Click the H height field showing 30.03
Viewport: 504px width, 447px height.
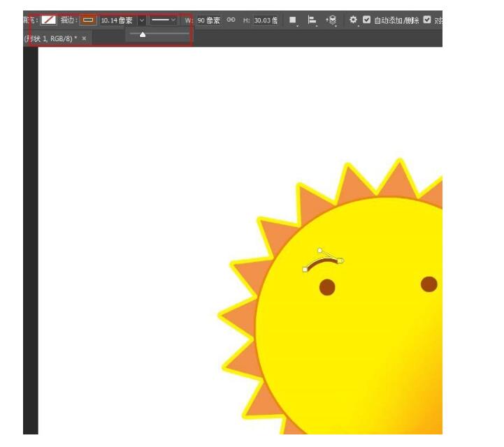click(x=266, y=20)
